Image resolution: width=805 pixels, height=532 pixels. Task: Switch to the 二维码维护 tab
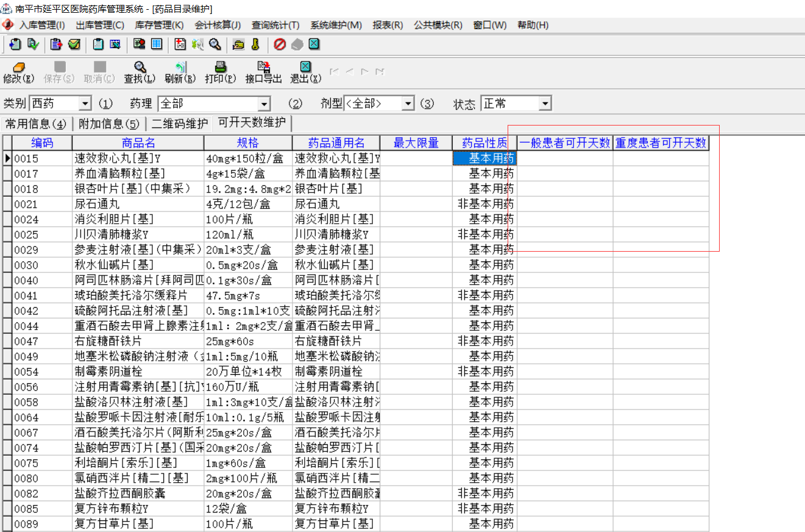(180, 124)
